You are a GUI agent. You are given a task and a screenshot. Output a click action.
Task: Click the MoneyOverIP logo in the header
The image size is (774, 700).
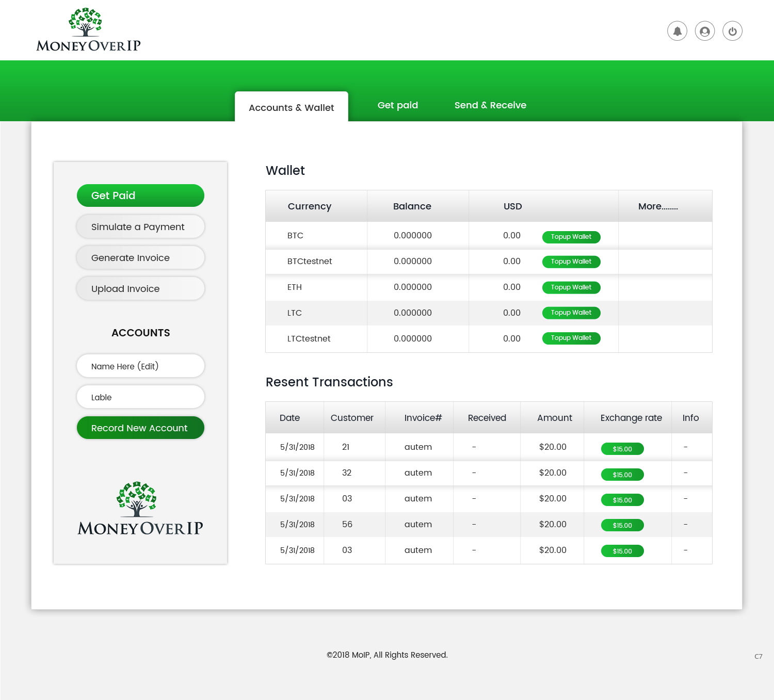pyautogui.click(x=87, y=30)
